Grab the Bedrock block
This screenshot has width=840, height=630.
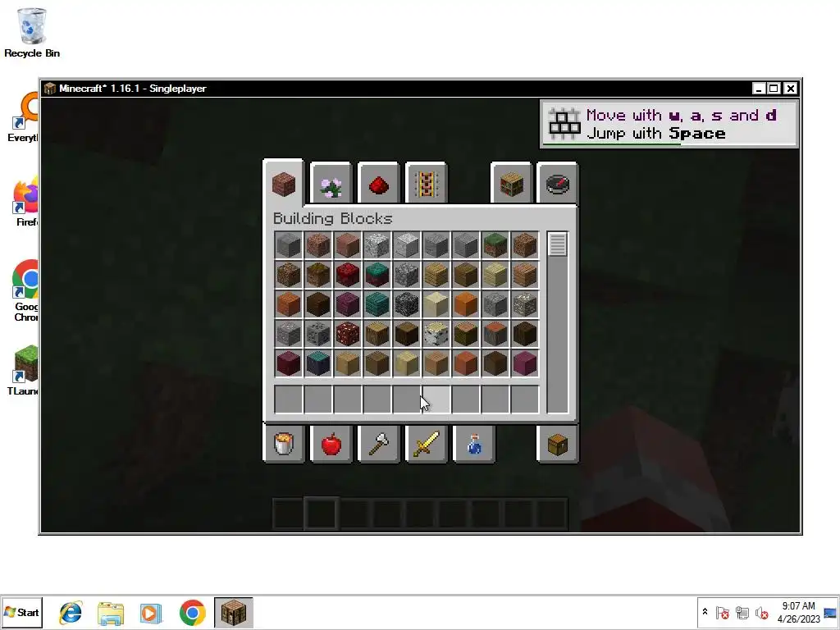(407, 304)
